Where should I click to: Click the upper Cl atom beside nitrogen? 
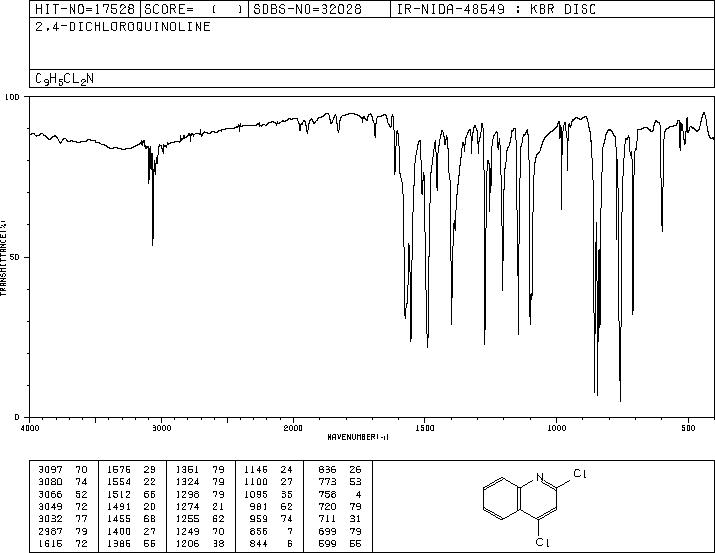580,474
